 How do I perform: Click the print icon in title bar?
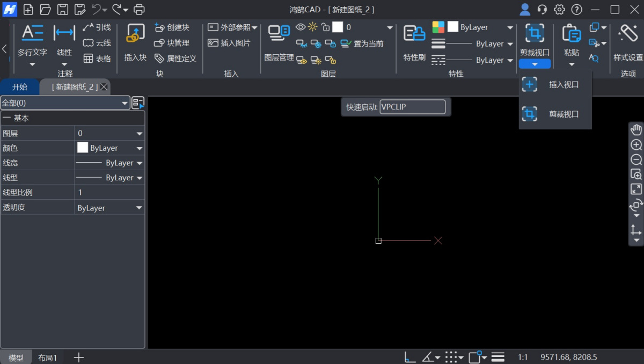(139, 9)
